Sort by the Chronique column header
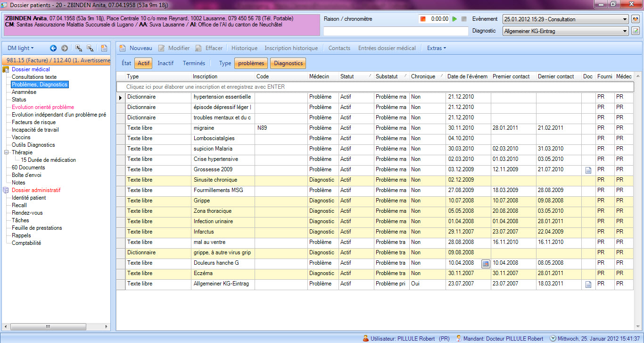The height and width of the screenshot is (343, 644). pyautogui.click(x=427, y=76)
